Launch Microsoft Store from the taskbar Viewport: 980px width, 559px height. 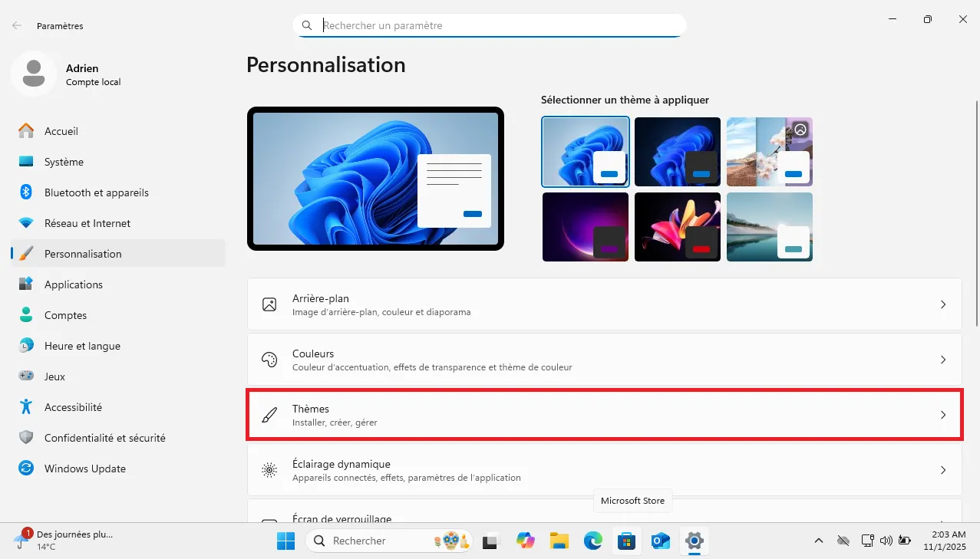coord(627,541)
